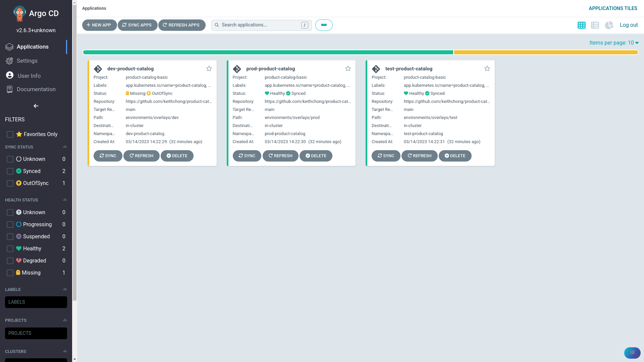Click the New App button

(x=99, y=25)
